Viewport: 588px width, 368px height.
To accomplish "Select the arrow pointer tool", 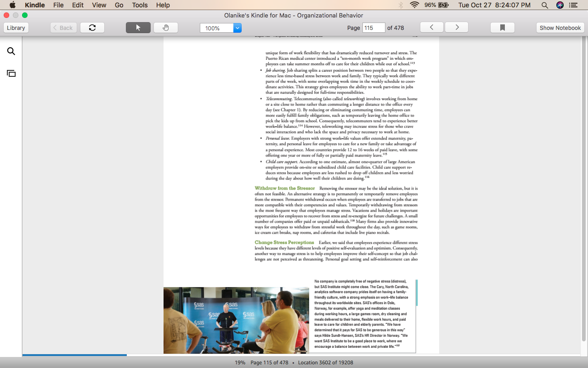I will (138, 28).
